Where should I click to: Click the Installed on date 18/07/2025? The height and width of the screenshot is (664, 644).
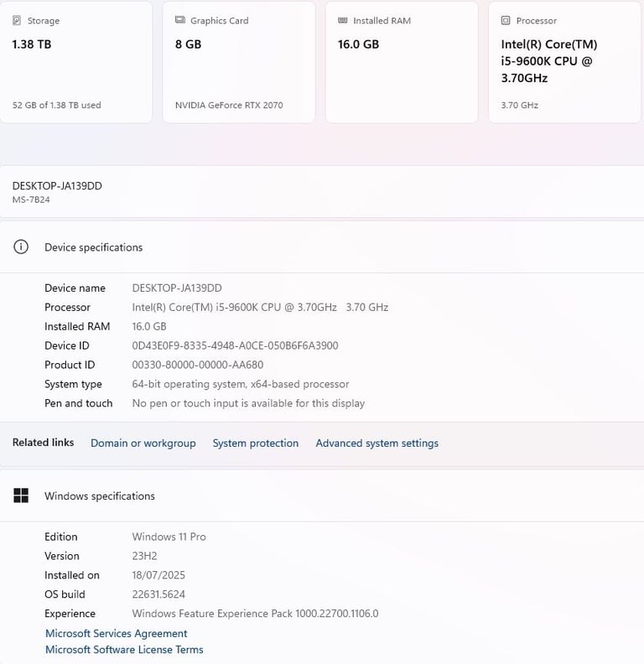click(x=158, y=575)
